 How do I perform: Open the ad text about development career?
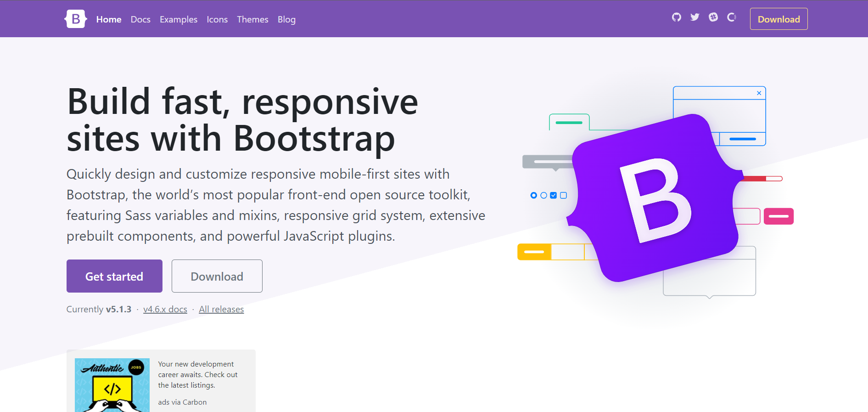pyautogui.click(x=198, y=374)
